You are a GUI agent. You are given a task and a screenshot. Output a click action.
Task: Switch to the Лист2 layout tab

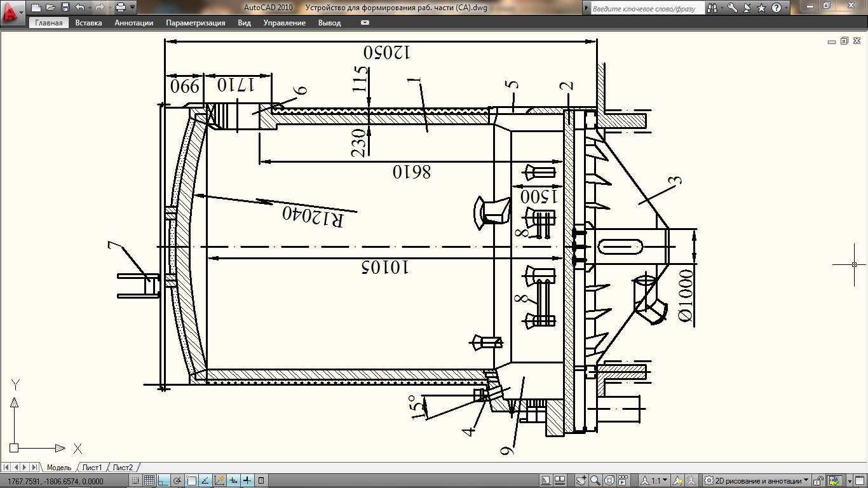click(123, 468)
